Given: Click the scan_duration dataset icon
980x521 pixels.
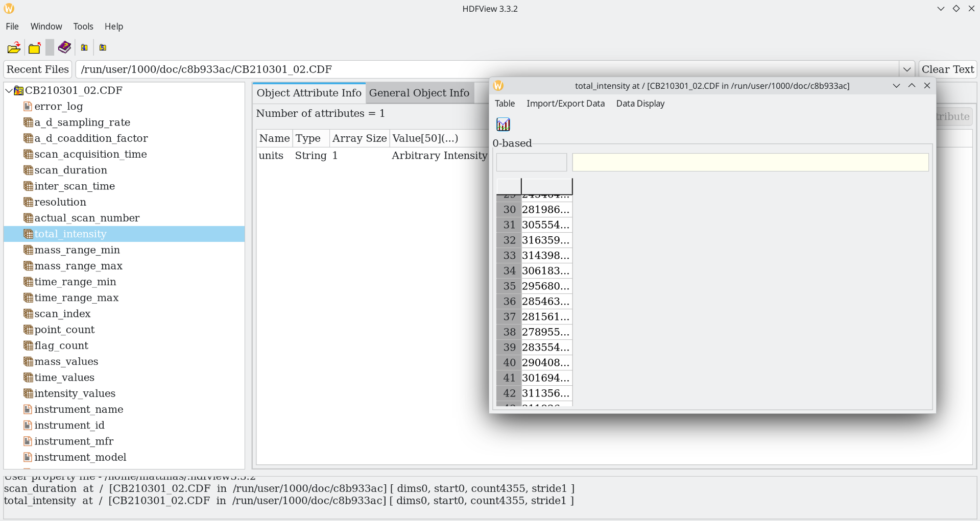Looking at the screenshot, I should click(29, 170).
